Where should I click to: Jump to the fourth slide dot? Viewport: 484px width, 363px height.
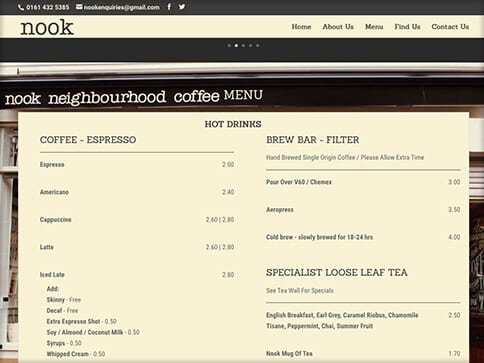pos(251,46)
